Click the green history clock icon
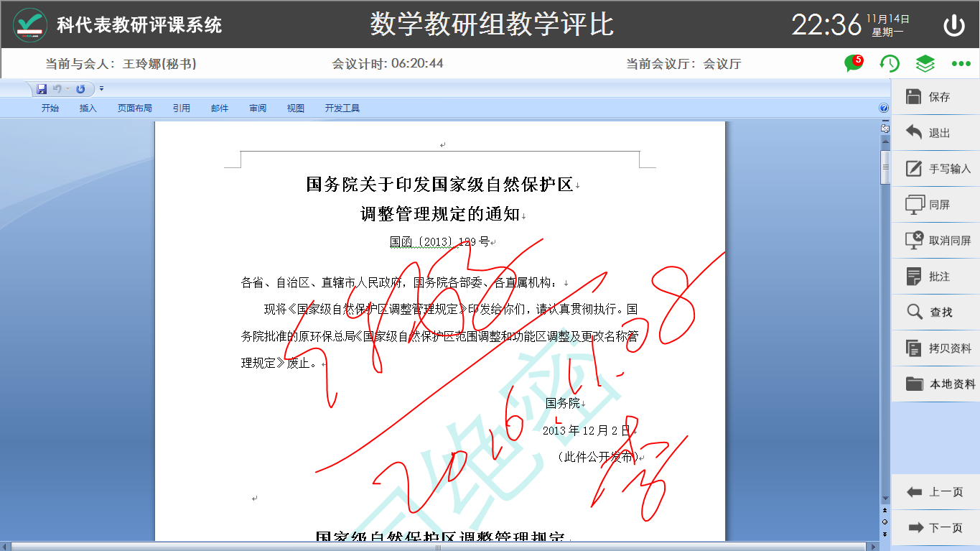980x551 pixels. coord(890,64)
